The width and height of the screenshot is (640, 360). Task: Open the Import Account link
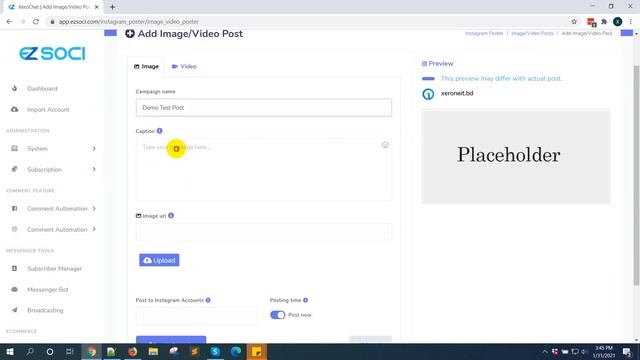[x=48, y=109]
